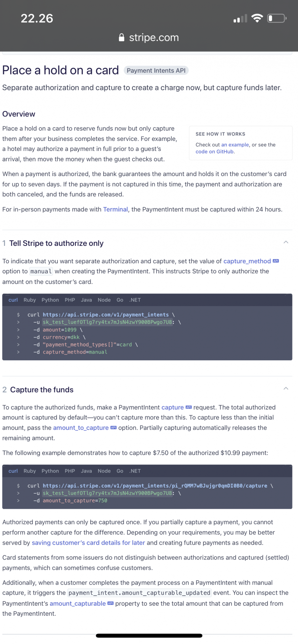This screenshot has height=644, width=298.
Task: Click the API badge after amount_to_capture
Action: tap(114, 428)
